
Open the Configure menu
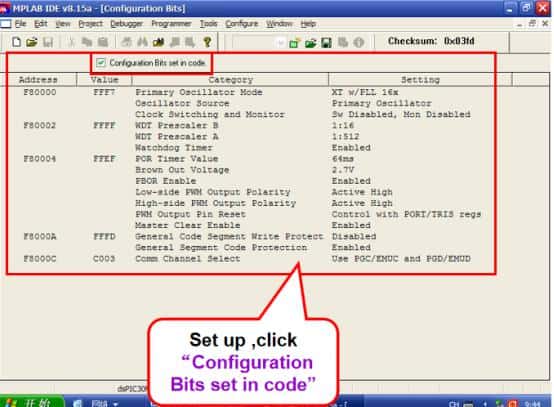tap(242, 24)
